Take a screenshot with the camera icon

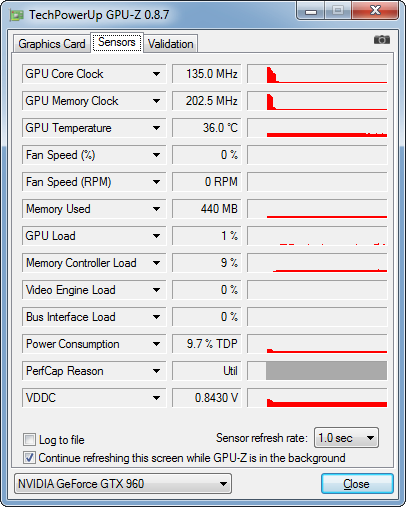pyautogui.click(x=382, y=40)
